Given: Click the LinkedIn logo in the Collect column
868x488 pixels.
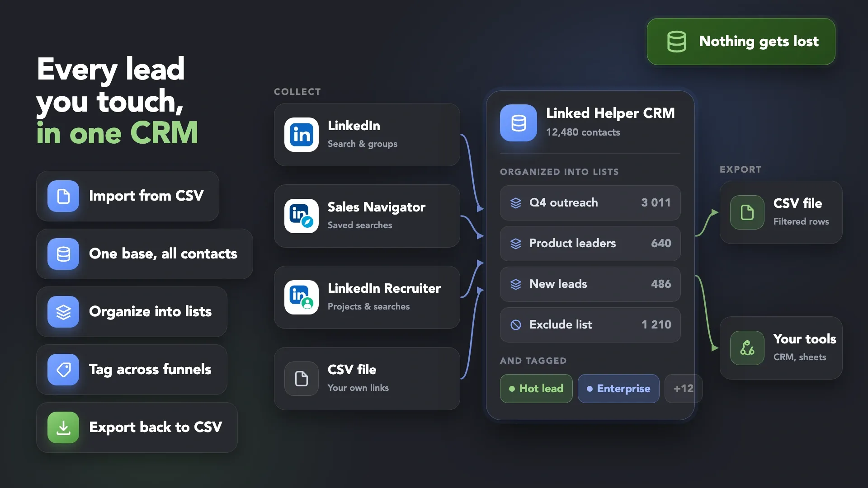Looking at the screenshot, I should coord(302,135).
